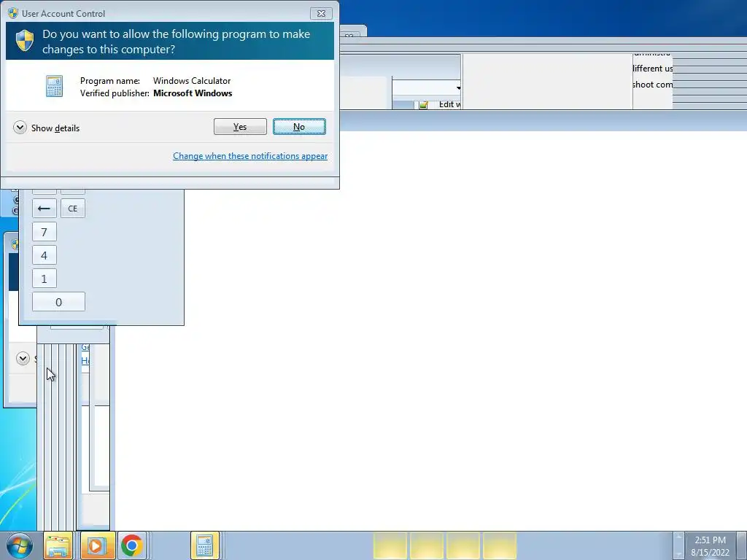This screenshot has width=747, height=560.
Task: Click the Show desktop strip at the taskbar end
Action: [x=742, y=545]
